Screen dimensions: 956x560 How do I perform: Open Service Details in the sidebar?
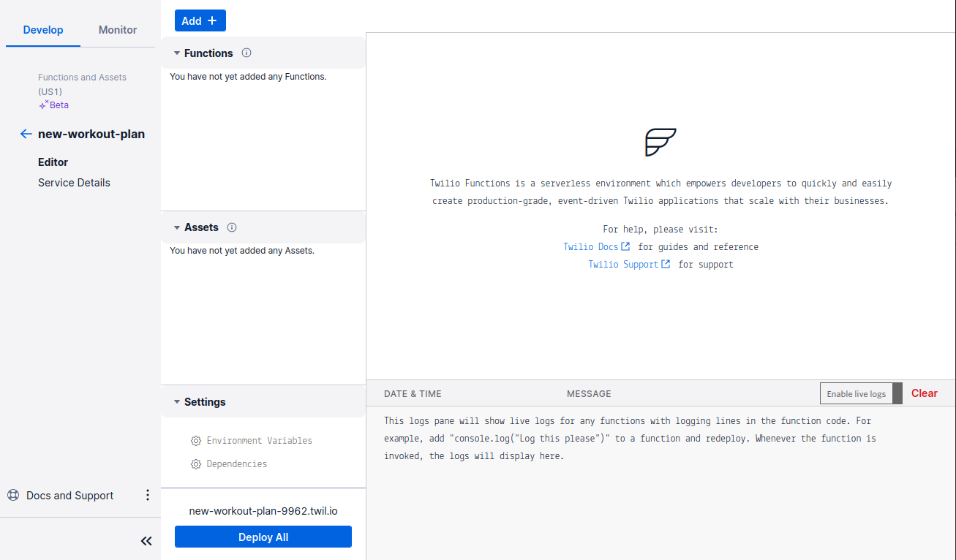(74, 183)
